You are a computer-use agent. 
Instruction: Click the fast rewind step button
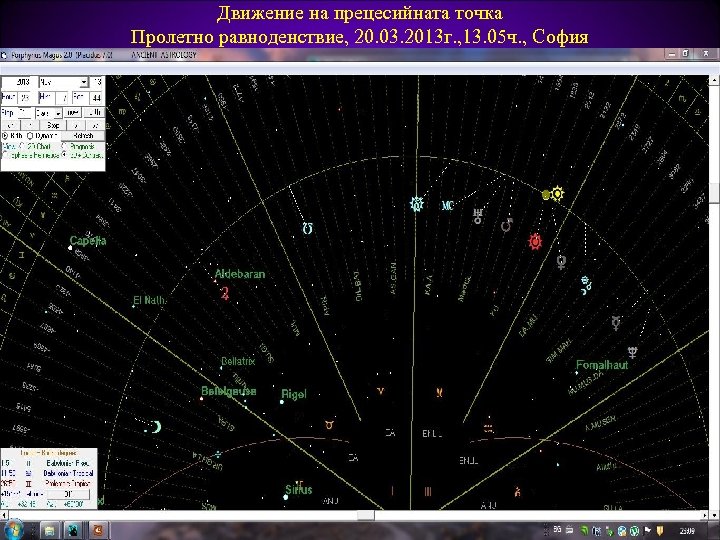(x=11, y=125)
